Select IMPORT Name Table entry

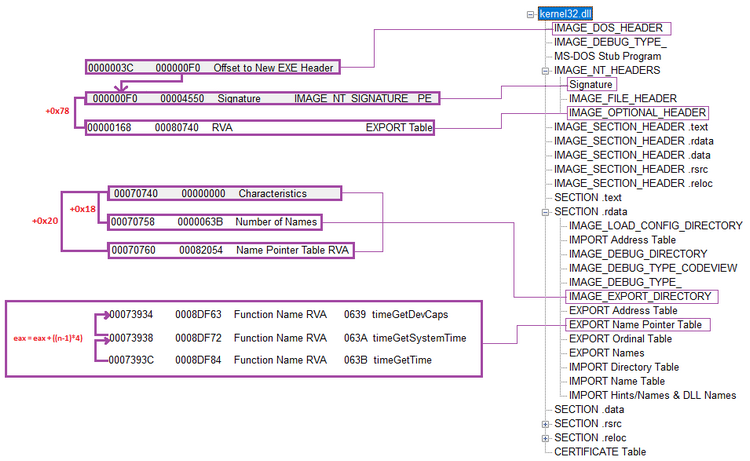[617, 382]
